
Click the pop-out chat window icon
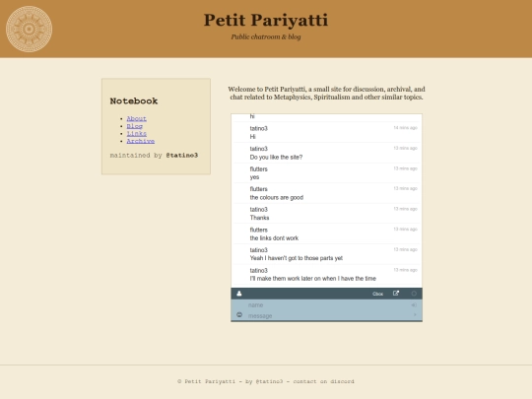point(396,294)
